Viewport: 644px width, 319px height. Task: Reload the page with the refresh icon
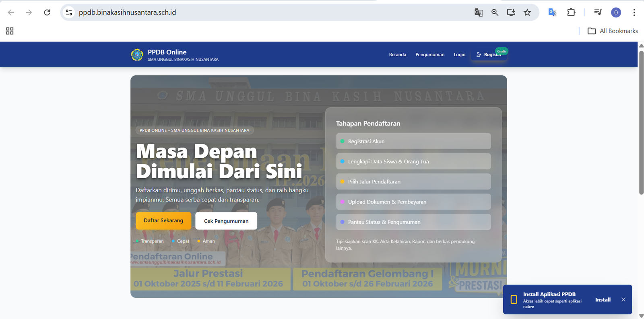[47, 12]
